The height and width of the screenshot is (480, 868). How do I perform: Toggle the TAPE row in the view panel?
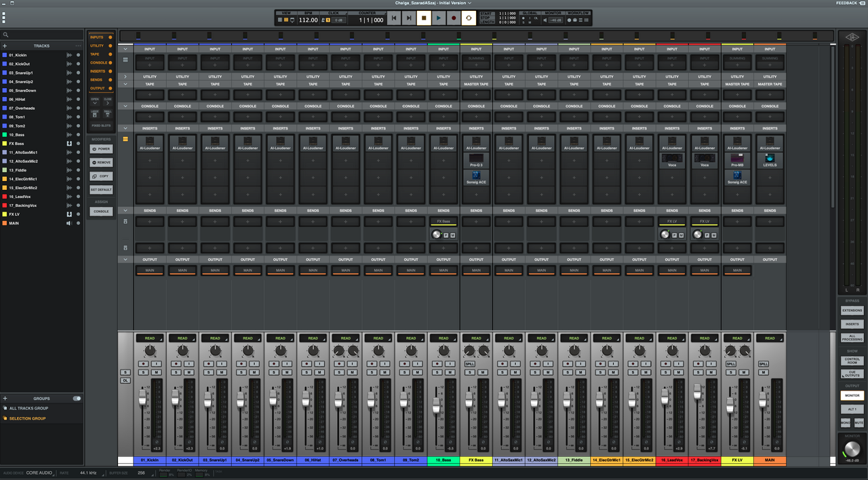[x=101, y=54]
